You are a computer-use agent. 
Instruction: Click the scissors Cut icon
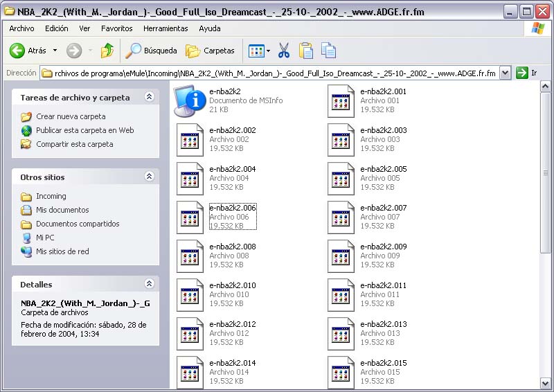click(x=284, y=51)
